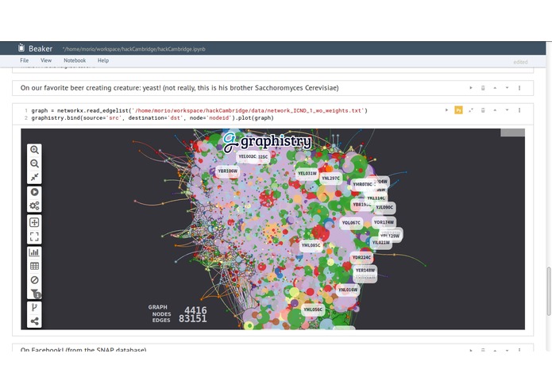Click the YDR224C node label
The width and height of the screenshot is (552, 392).
coord(361,258)
